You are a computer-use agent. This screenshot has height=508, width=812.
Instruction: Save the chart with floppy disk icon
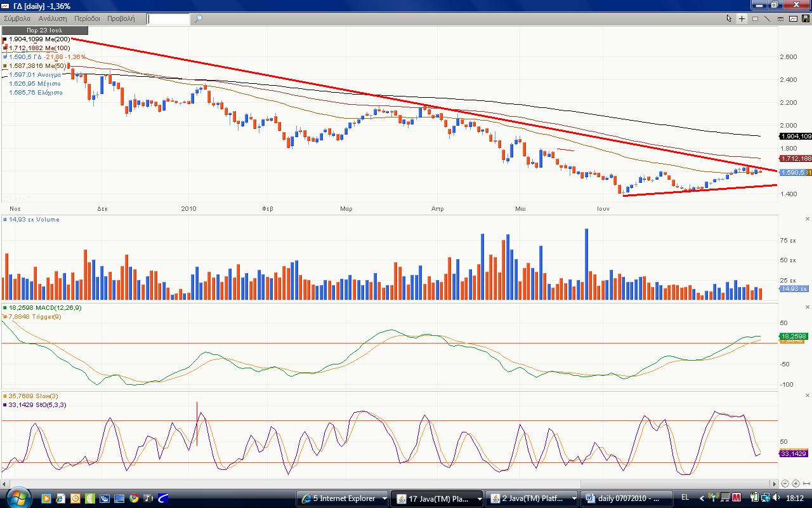tap(805, 18)
